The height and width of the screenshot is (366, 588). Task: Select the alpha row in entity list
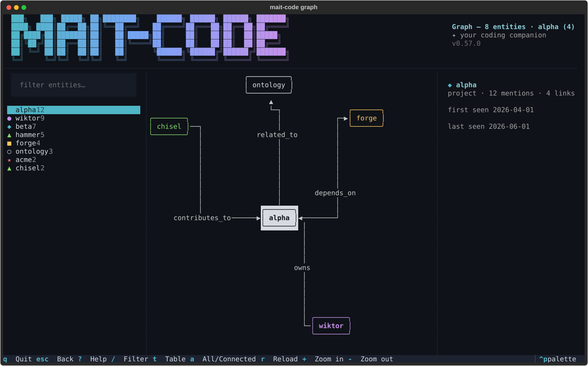pyautogui.click(x=73, y=110)
